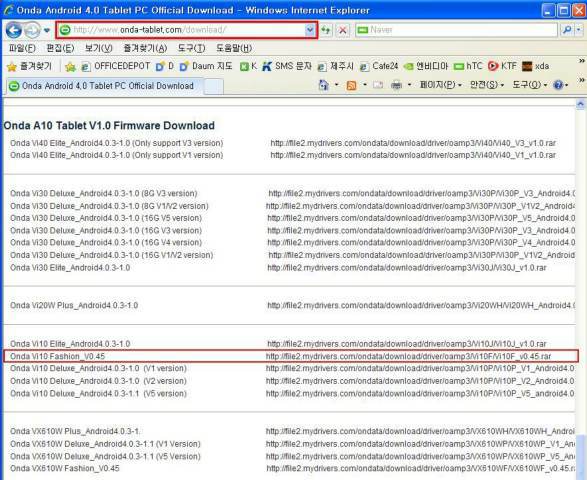Select the Onda A10 Tablet V1.0 Firmware Download heading
Viewport: 587px width, 480px height.
(109, 125)
